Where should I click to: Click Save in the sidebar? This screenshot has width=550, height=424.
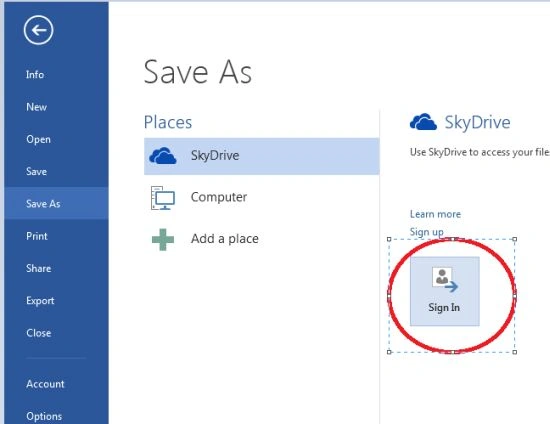tap(36, 171)
